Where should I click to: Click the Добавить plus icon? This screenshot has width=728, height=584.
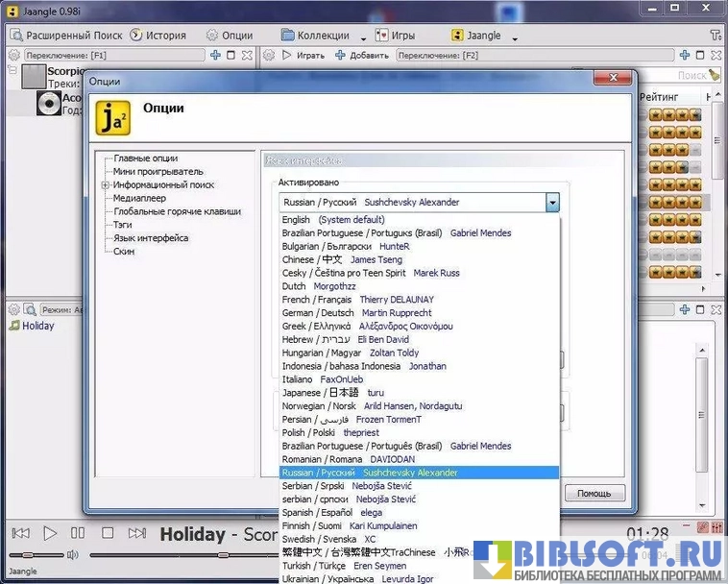pos(340,56)
